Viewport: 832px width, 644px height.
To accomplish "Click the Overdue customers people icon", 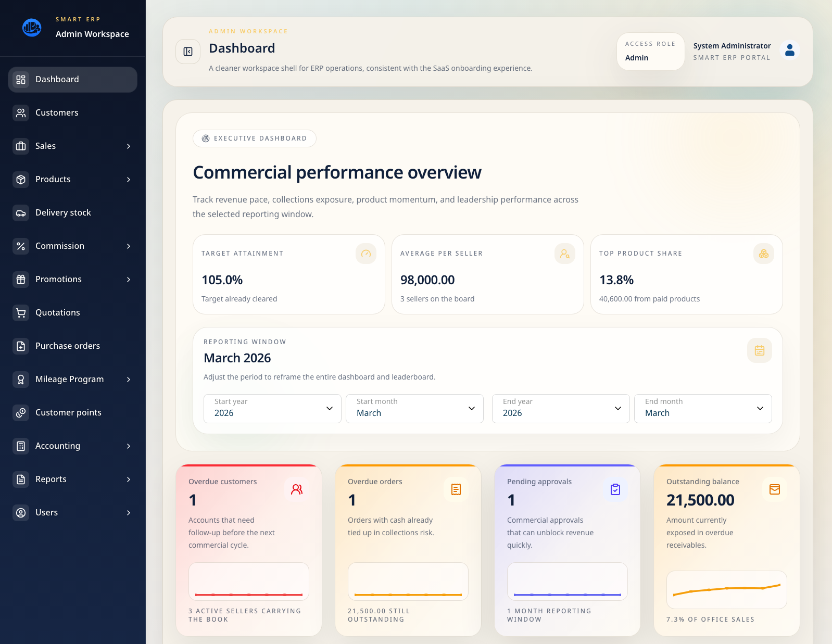I will (297, 489).
